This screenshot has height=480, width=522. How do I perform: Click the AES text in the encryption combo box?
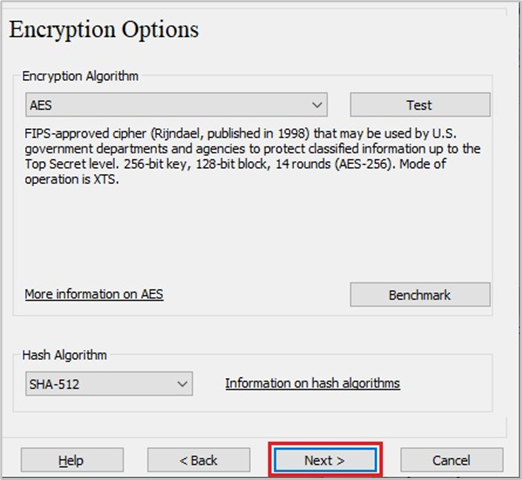point(41,105)
